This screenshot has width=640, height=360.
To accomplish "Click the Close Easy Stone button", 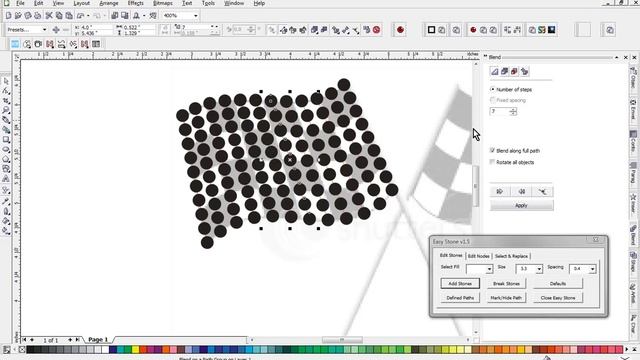I will [558, 298].
